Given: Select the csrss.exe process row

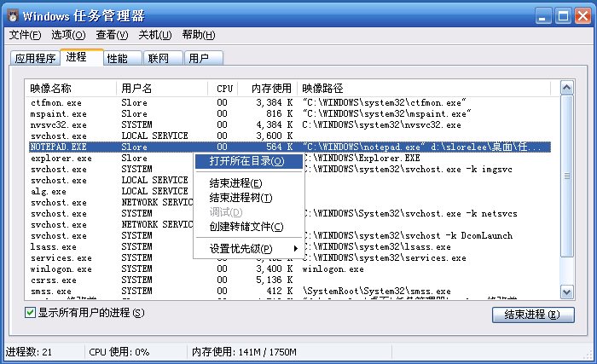Looking at the screenshot, I should pos(290,280).
